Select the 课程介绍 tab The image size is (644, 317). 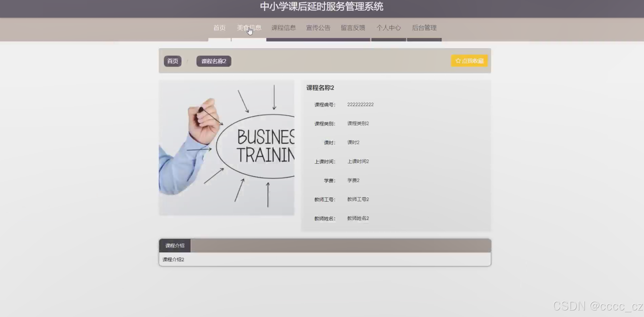click(175, 246)
